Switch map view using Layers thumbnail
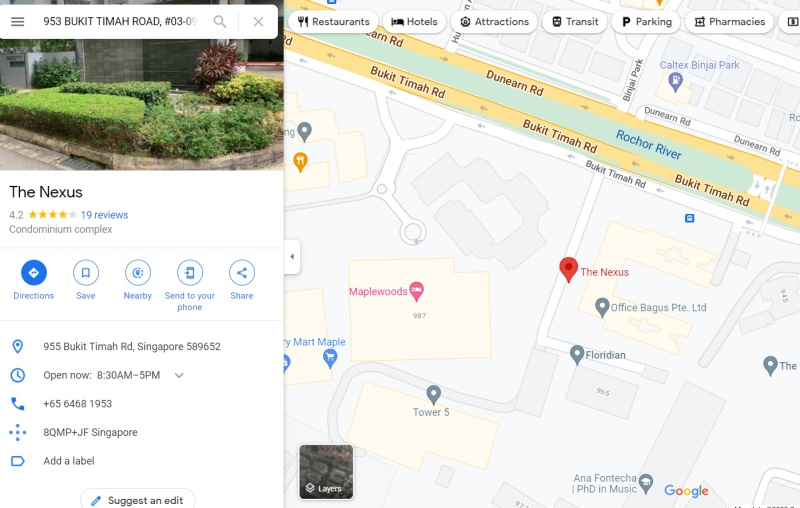 coord(326,472)
